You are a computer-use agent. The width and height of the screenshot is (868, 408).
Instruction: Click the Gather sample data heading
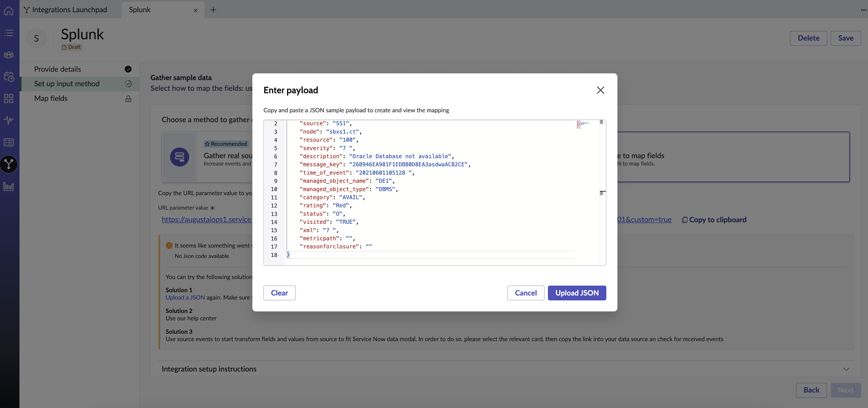181,77
